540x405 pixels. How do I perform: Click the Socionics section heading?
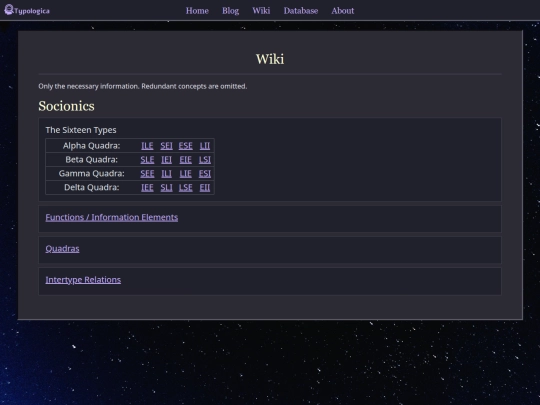(x=66, y=106)
